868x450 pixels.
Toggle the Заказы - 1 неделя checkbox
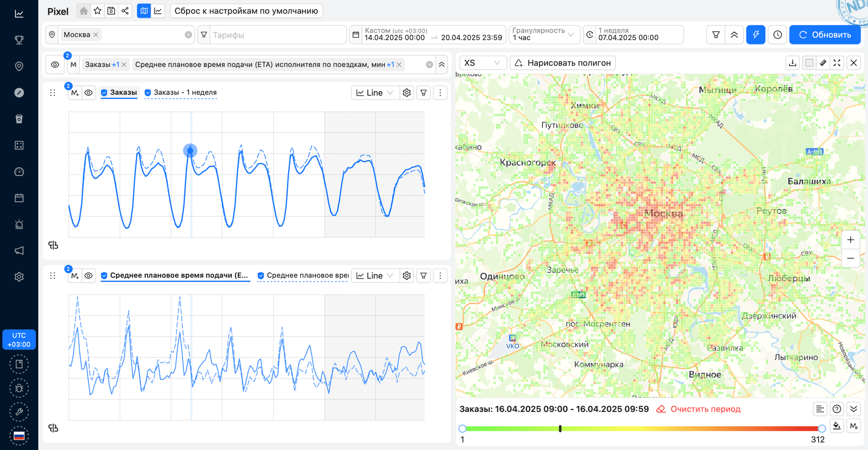pos(148,93)
